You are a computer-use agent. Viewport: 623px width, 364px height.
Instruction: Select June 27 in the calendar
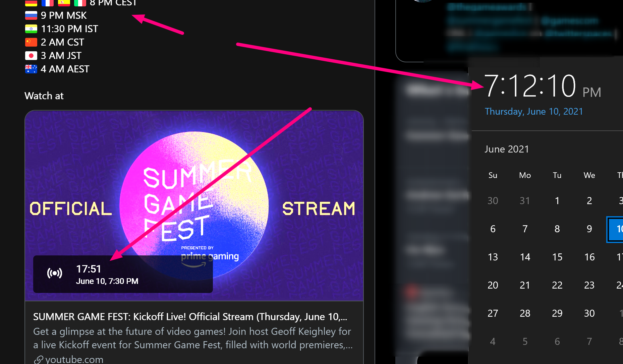[x=493, y=313]
